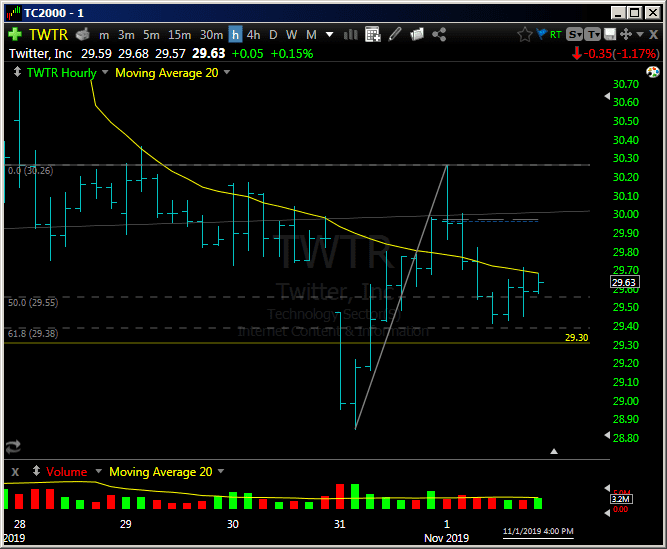Select the hourly 'h' timeframe button
667x549 pixels.
pos(235,35)
